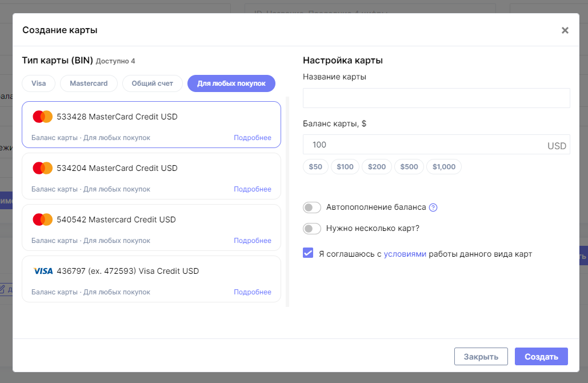Close the card creation dialog with X
Viewport: 588px width, 383px height.
(565, 30)
